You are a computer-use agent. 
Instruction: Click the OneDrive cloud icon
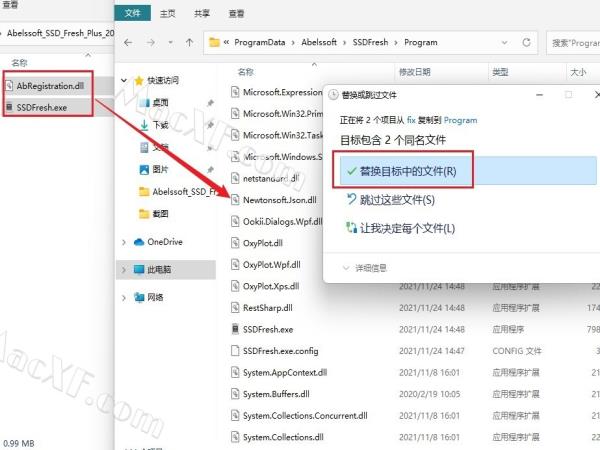tap(137, 242)
